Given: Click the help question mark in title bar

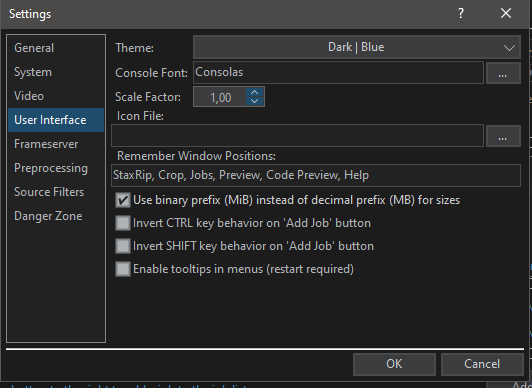Looking at the screenshot, I should pyautogui.click(x=461, y=14).
